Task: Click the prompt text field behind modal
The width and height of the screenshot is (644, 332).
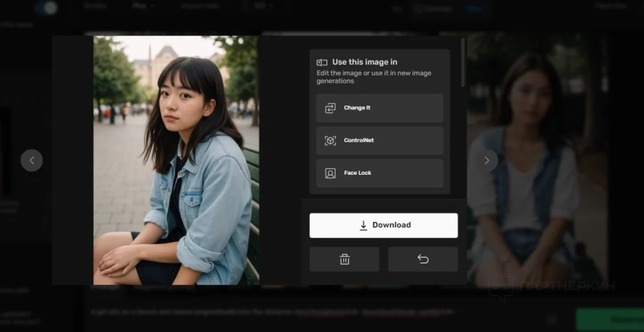Action: [273, 313]
